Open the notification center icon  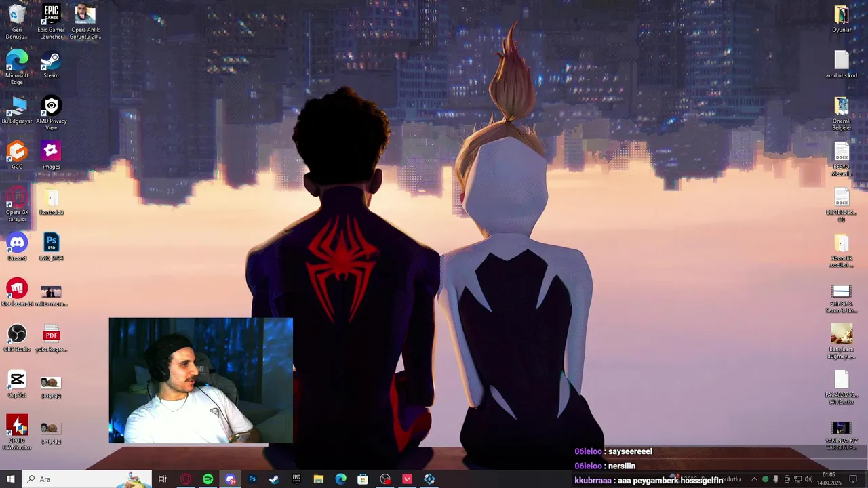(x=853, y=479)
